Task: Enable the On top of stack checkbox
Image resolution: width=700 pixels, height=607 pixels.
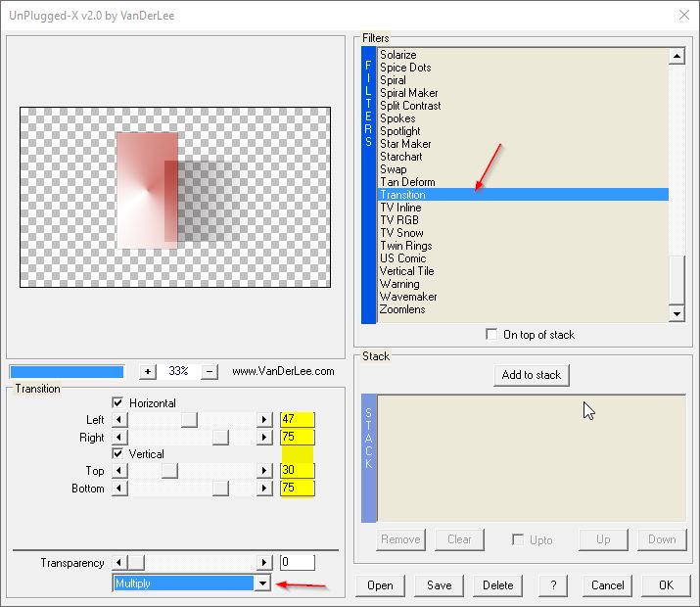Action: [x=491, y=335]
